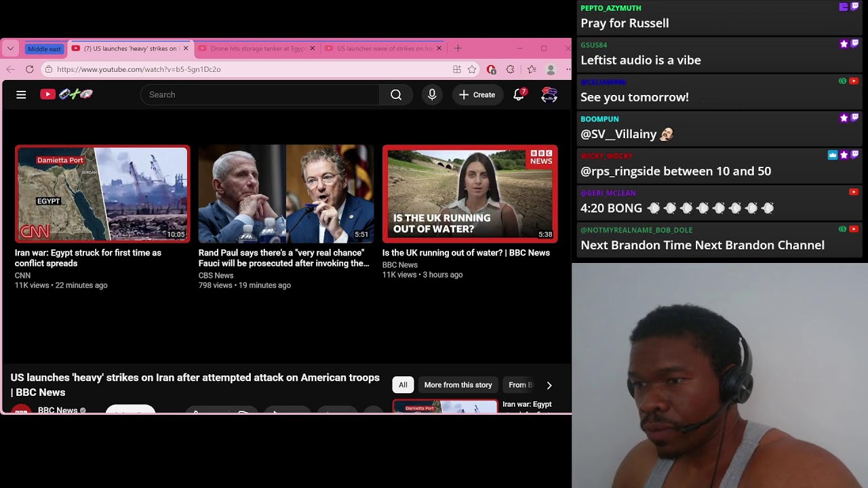
Task: Open a new browser tab
Action: tap(458, 48)
